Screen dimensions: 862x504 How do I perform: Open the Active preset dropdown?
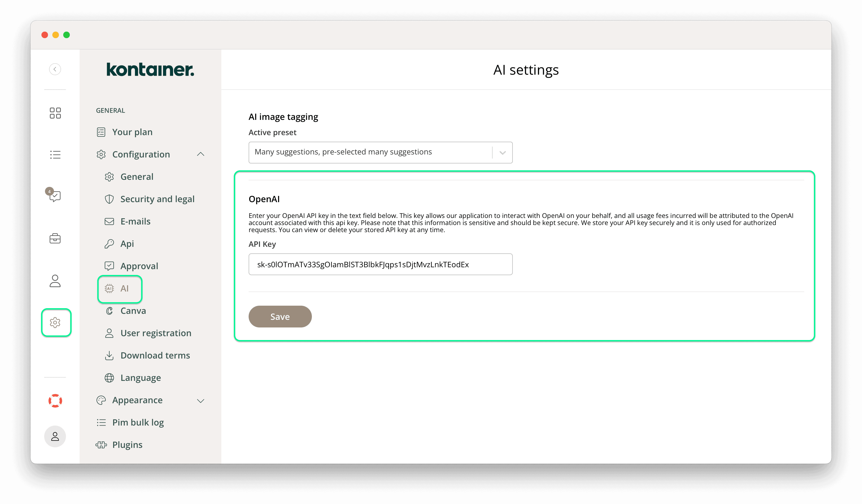click(x=504, y=152)
